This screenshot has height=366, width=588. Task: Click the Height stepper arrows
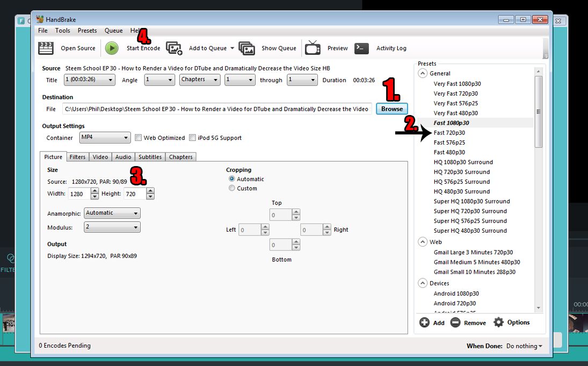click(x=150, y=193)
